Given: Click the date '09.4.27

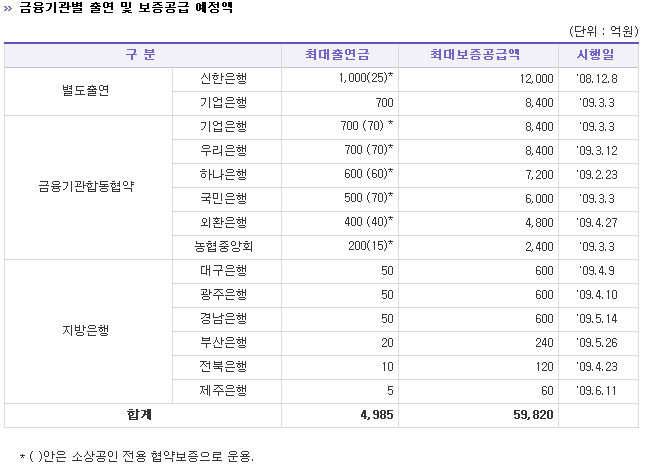Looking at the screenshot, I should pos(597,222).
